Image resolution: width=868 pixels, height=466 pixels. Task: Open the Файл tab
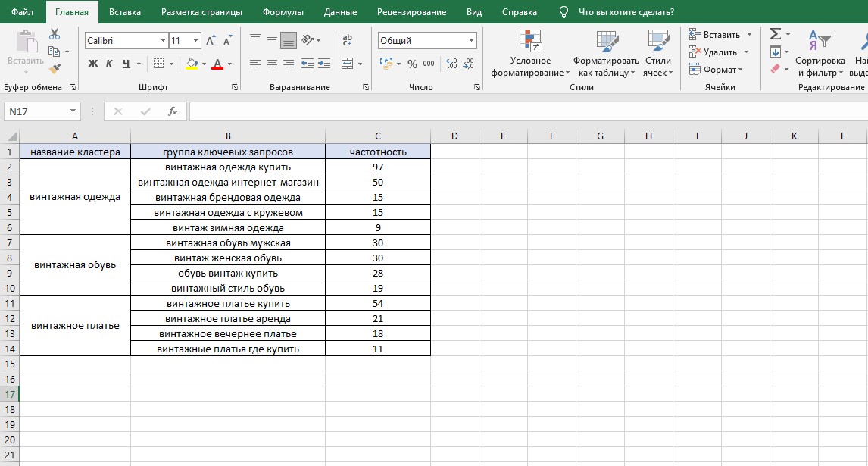click(22, 11)
